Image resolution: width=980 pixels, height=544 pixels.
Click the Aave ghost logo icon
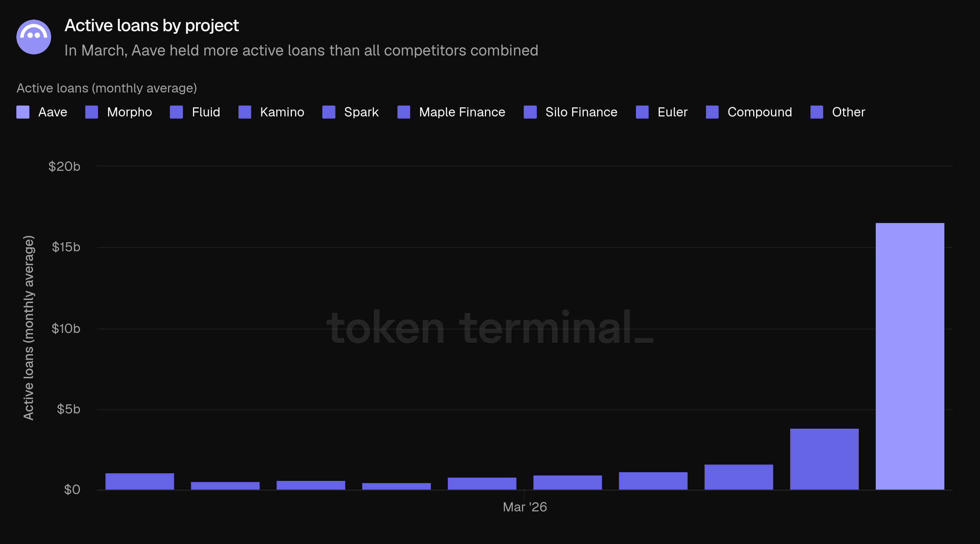pyautogui.click(x=34, y=37)
